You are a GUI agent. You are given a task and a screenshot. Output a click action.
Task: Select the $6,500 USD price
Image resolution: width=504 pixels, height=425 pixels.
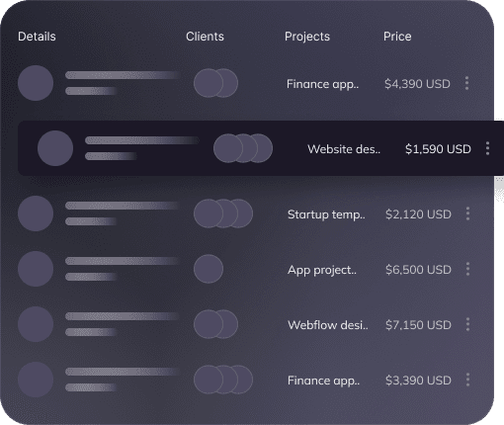coord(418,270)
